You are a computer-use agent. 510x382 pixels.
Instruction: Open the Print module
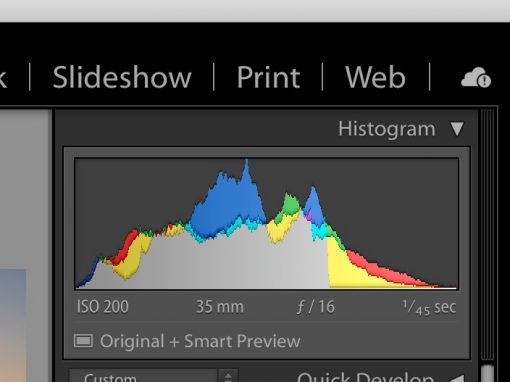pos(268,77)
